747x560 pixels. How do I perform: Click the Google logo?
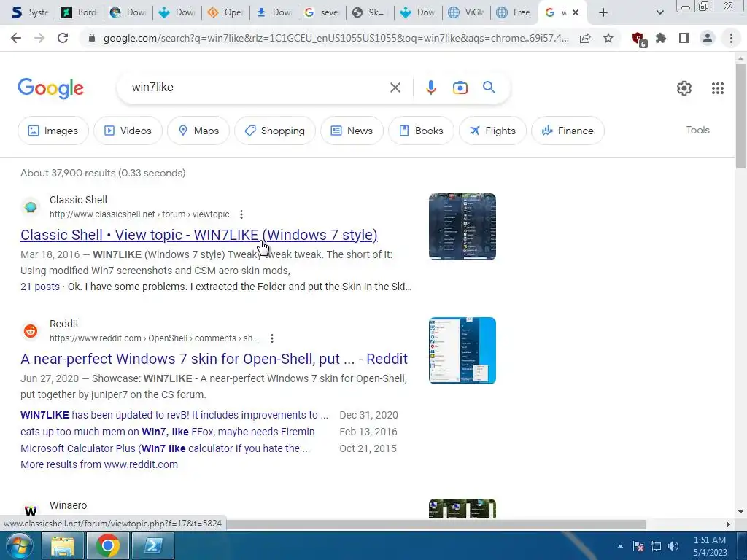[x=50, y=88]
